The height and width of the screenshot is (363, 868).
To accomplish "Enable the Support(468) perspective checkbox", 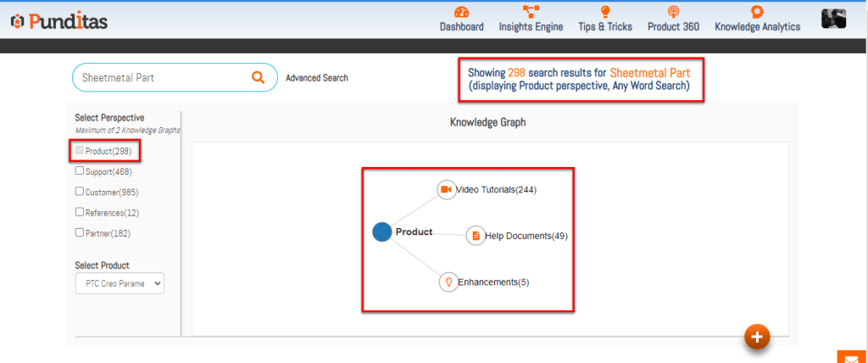I will tap(80, 171).
